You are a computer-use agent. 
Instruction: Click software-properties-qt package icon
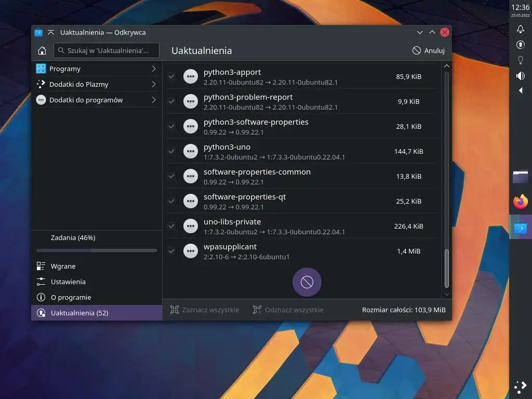coord(191,201)
